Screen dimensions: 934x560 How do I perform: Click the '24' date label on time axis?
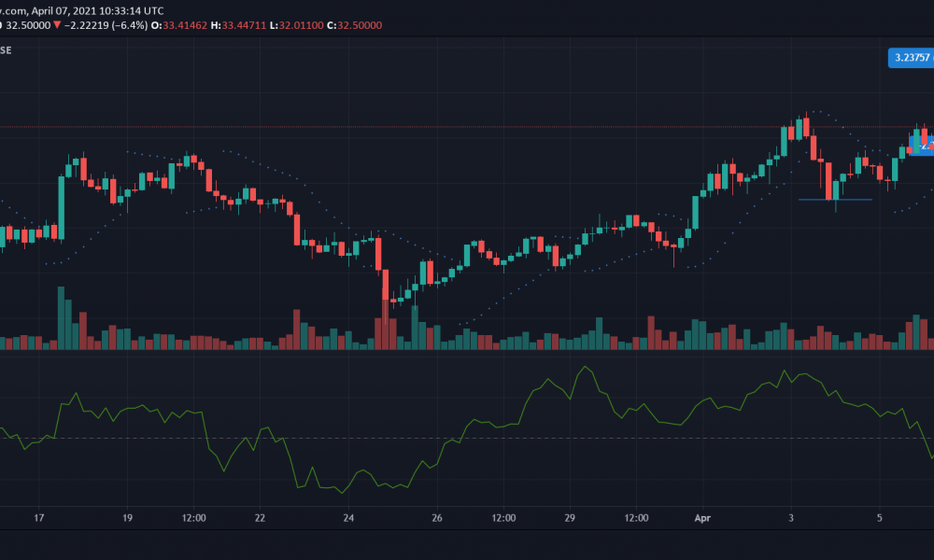[x=348, y=518]
